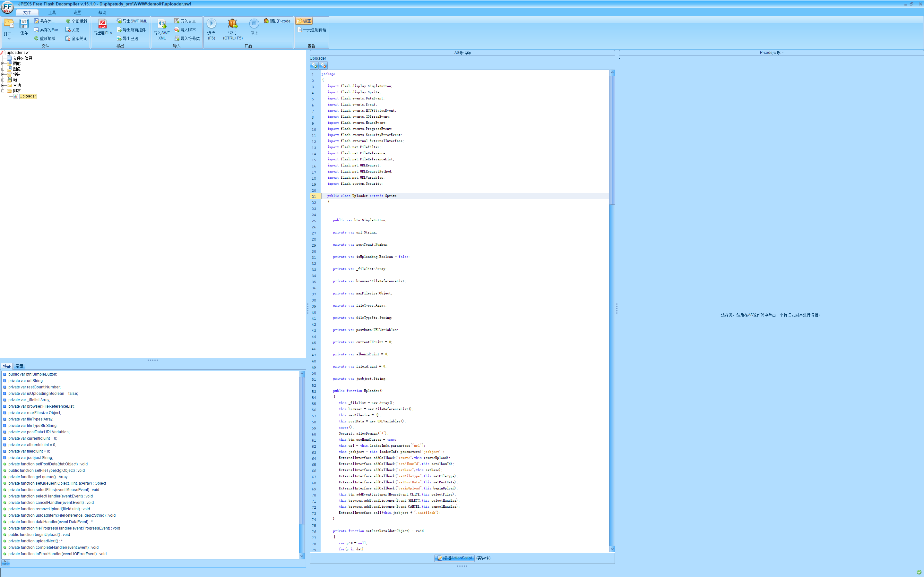Click the Save (保存) floppy disk icon
This screenshot has height=577, width=924.
tap(24, 24)
